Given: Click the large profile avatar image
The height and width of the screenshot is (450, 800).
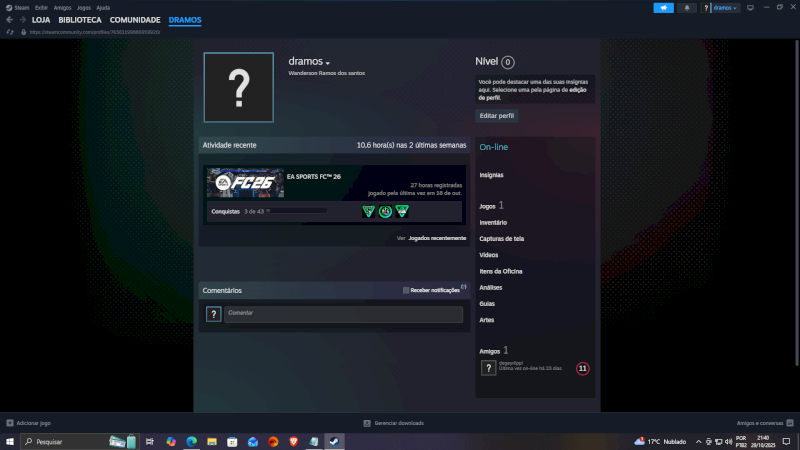Looking at the screenshot, I should click(239, 87).
